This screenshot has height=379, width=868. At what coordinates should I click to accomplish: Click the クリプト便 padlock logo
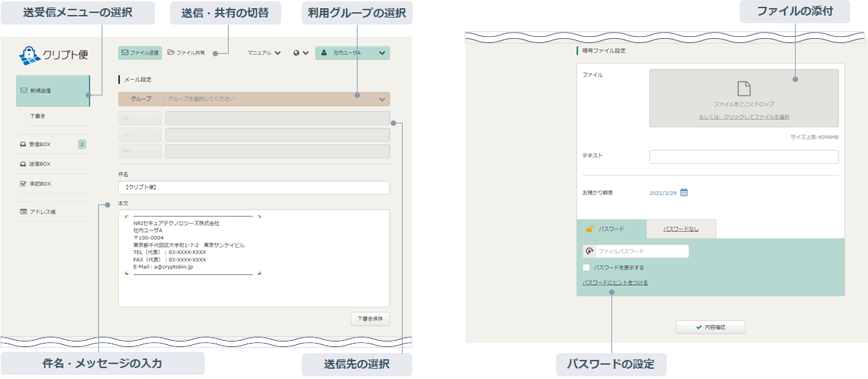point(30,55)
